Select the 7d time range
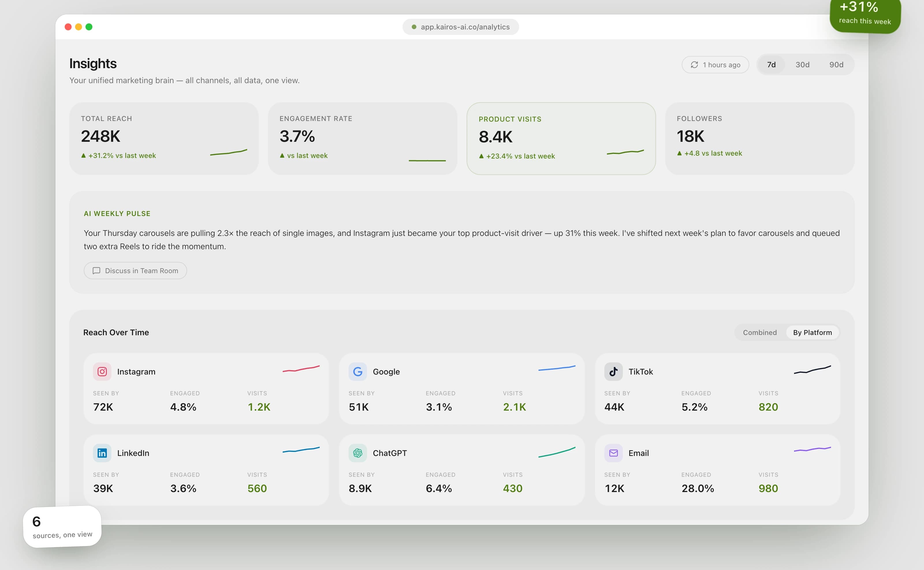The width and height of the screenshot is (924, 570). click(x=771, y=65)
